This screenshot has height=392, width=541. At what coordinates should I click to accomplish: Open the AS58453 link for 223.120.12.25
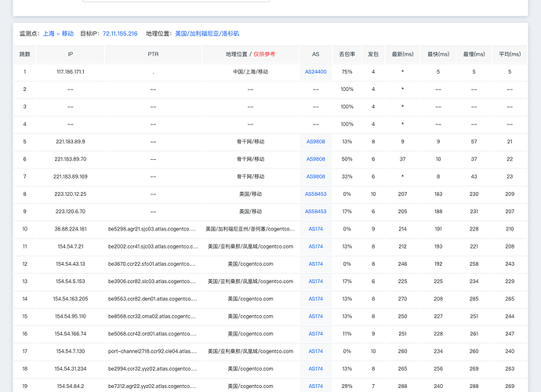[x=316, y=194]
